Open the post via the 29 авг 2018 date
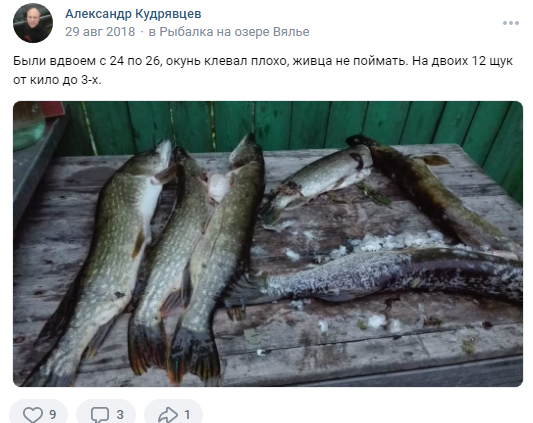Image resolution: width=533 pixels, height=423 pixels. 100,32
